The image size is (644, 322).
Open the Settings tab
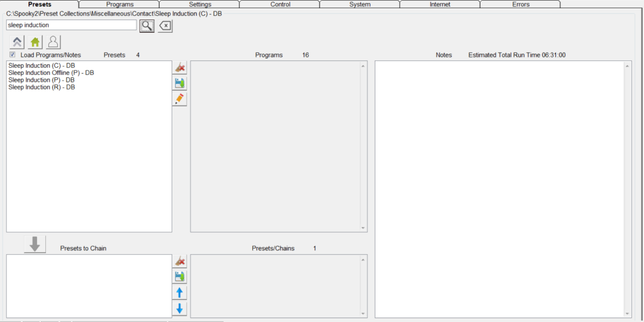pos(200,4)
